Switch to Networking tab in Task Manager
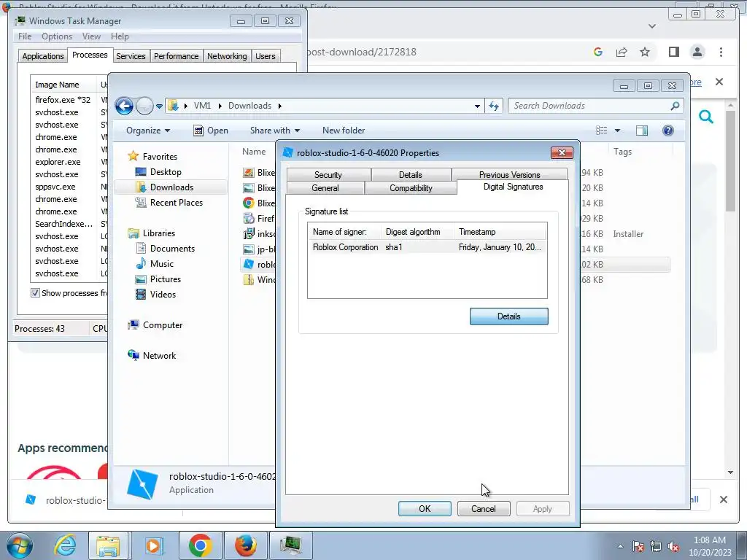This screenshot has width=747, height=560. pos(227,56)
